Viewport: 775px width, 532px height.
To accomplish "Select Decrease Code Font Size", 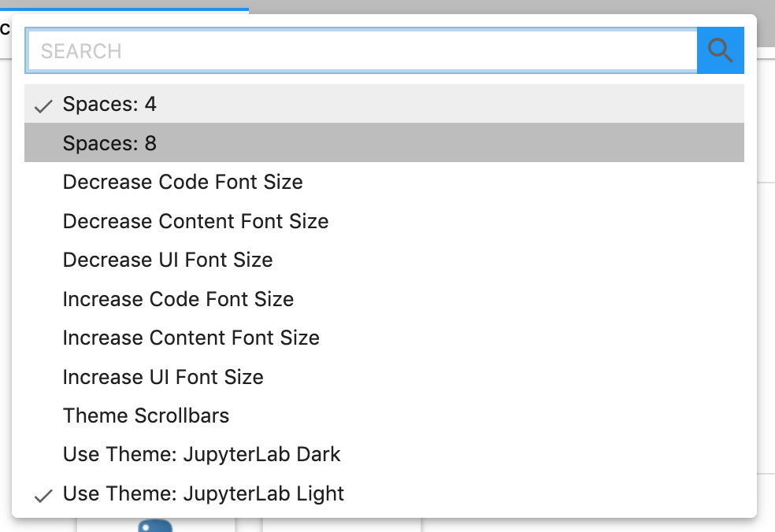I will 182,182.
